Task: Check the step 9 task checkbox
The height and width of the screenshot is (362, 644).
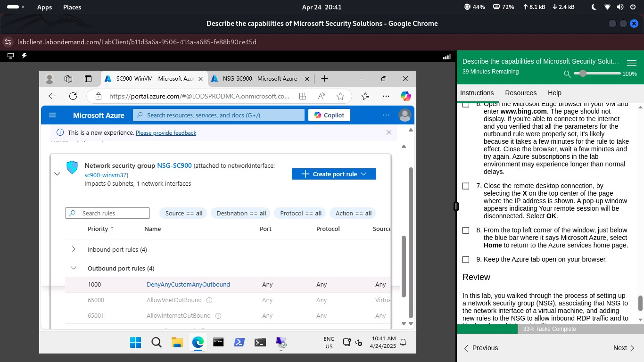Action: tap(466, 260)
